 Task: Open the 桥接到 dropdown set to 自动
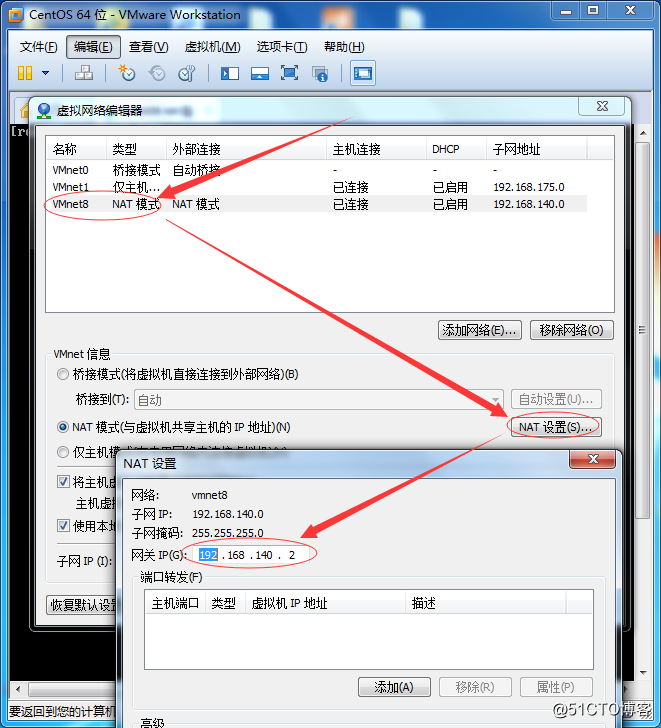[x=318, y=400]
